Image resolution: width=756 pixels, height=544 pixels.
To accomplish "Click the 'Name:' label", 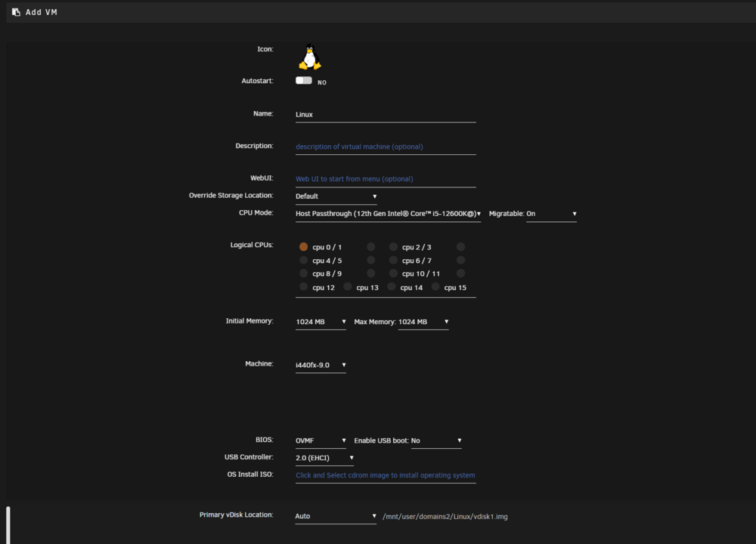I will click(x=263, y=114).
